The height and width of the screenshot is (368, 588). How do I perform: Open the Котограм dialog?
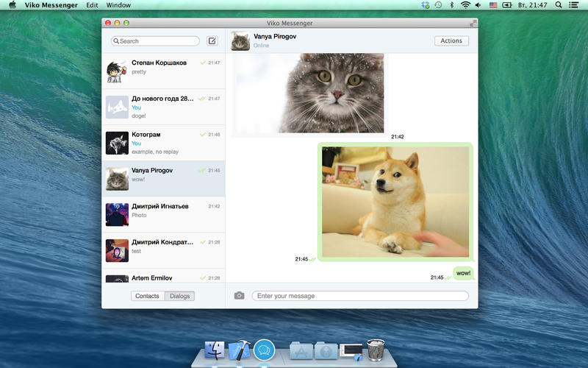[163, 143]
